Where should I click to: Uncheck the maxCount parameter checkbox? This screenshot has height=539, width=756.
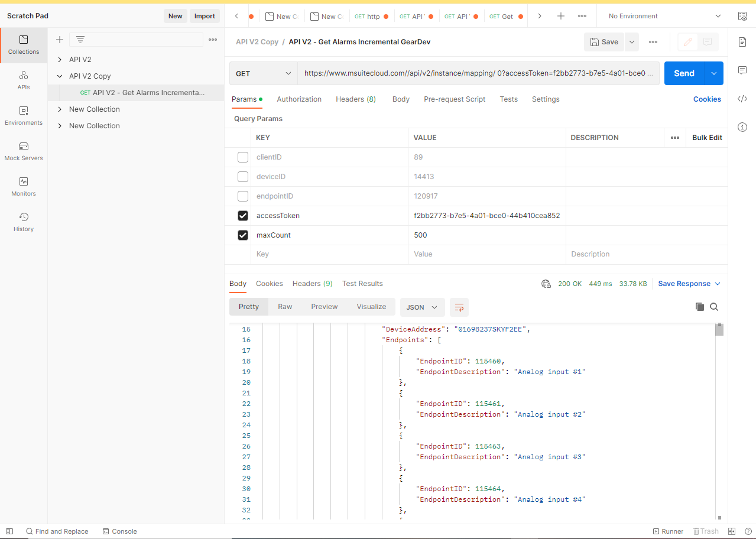pos(243,235)
